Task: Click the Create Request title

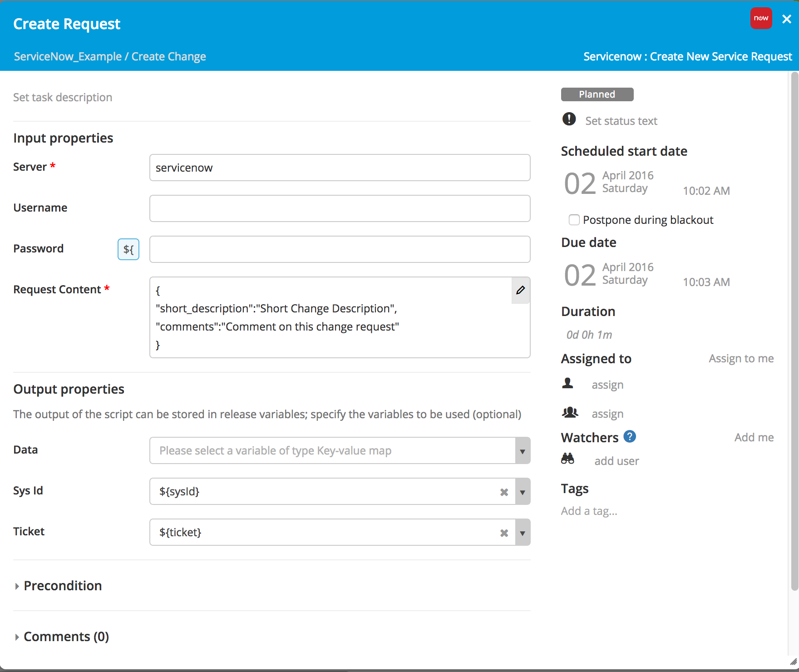Action: (x=67, y=24)
